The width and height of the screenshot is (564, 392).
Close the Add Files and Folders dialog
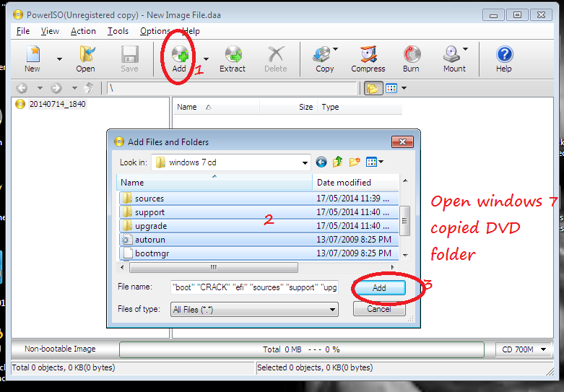point(402,142)
